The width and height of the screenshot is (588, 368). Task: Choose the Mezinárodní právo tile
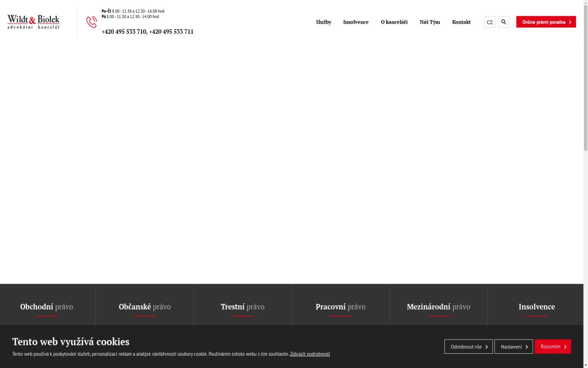click(439, 307)
